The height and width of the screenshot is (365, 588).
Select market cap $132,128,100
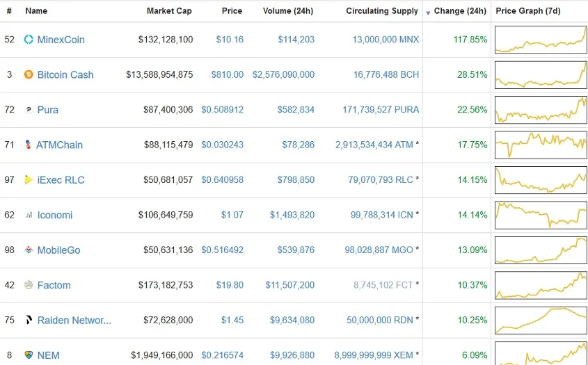point(166,40)
